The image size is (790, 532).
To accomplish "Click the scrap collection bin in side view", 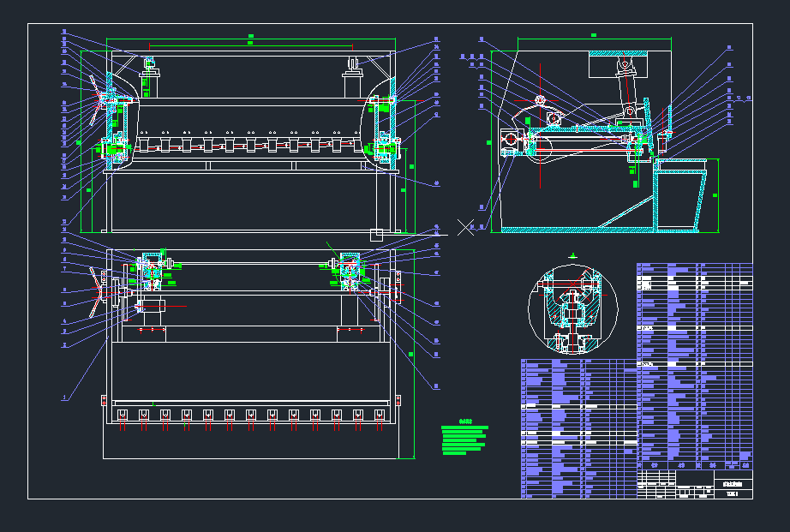I will pos(681,195).
